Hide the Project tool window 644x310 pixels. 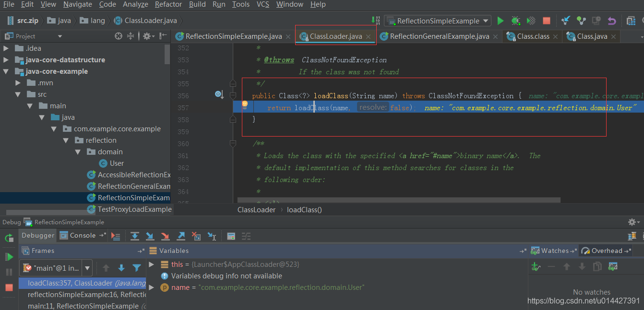(x=163, y=36)
